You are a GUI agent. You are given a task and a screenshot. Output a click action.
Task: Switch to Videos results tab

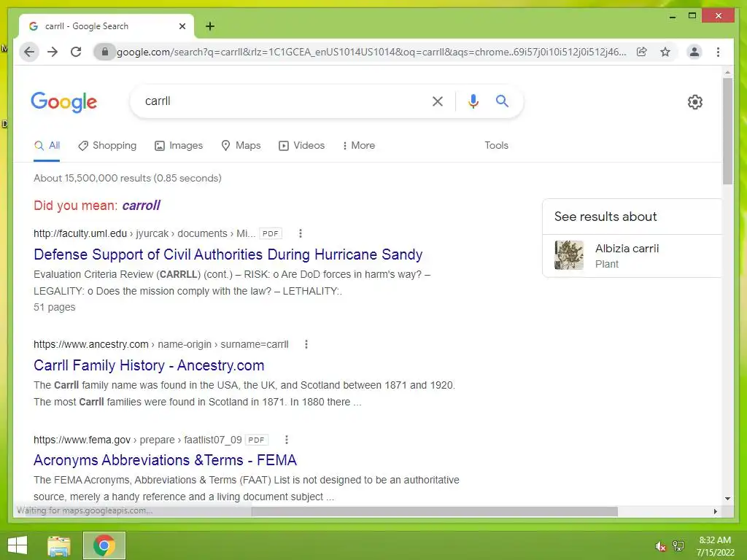[301, 146]
